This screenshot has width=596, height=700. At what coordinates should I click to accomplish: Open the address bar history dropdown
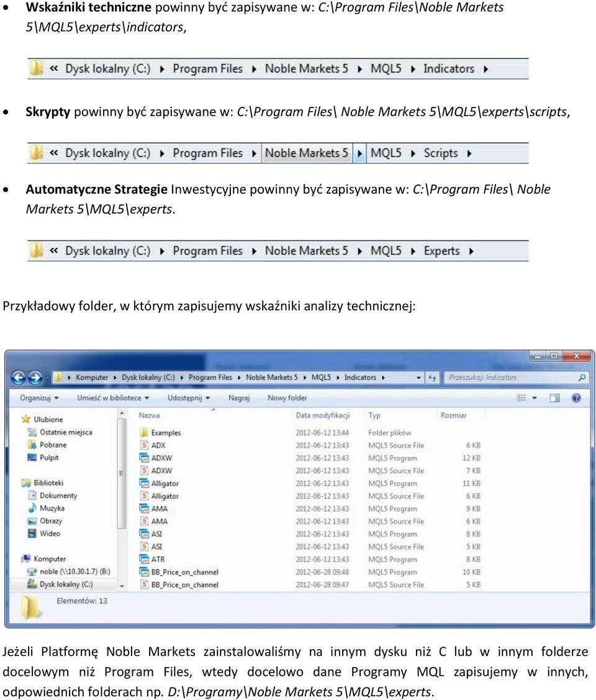click(x=418, y=378)
